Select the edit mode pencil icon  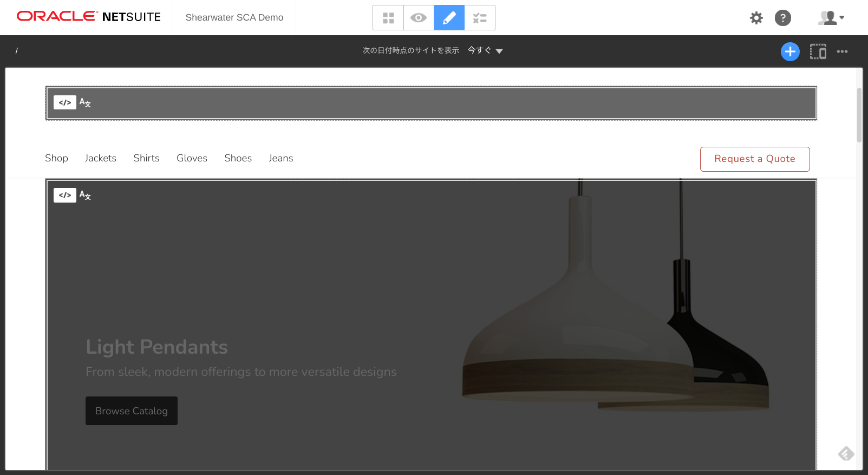coord(449,18)
